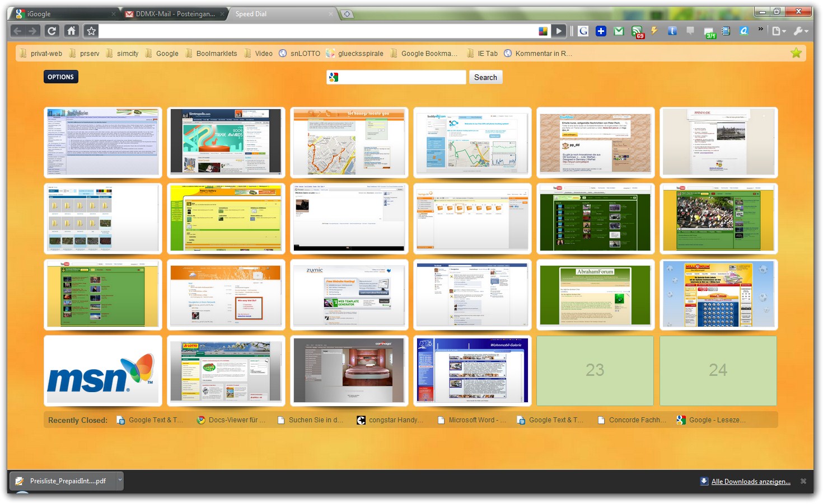Click the yellow lightning bolt extension
The image size is (823, 504).
pyautogui.click(x=654, y=31)
